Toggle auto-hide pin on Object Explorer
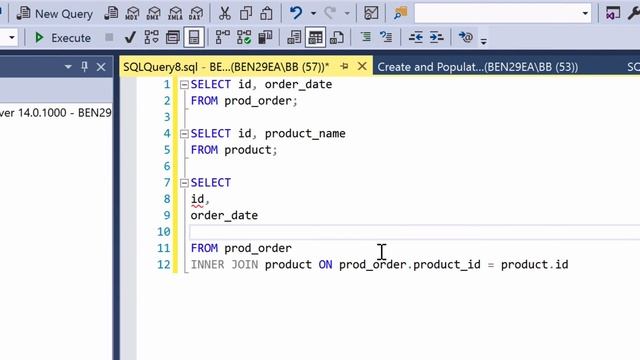 pos(84,67)
